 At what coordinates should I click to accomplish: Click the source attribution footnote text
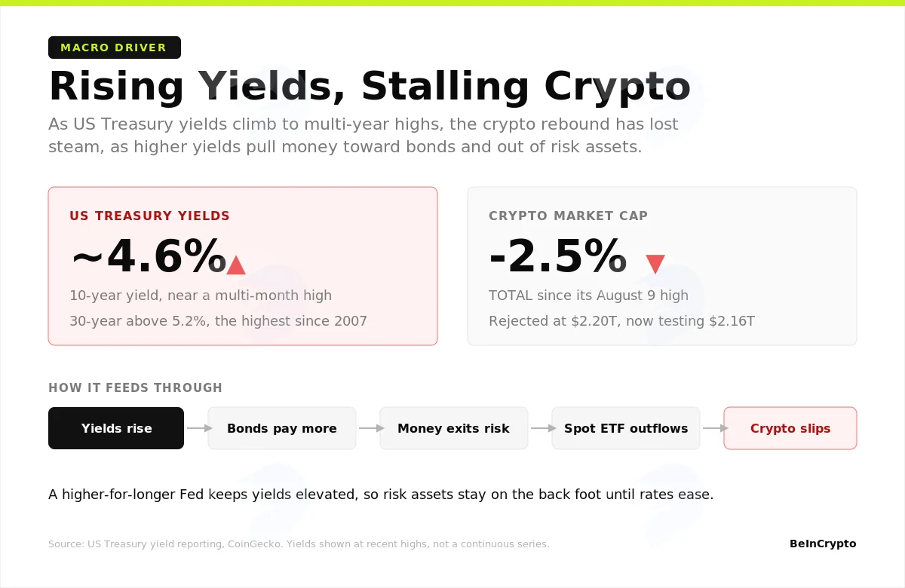click(299, 544)
